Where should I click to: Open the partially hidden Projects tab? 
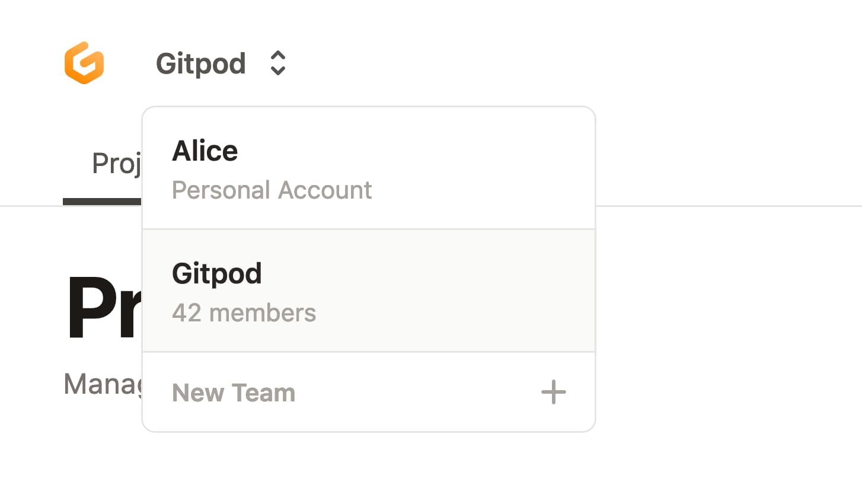pyautogui.click(x=116, y=163)
